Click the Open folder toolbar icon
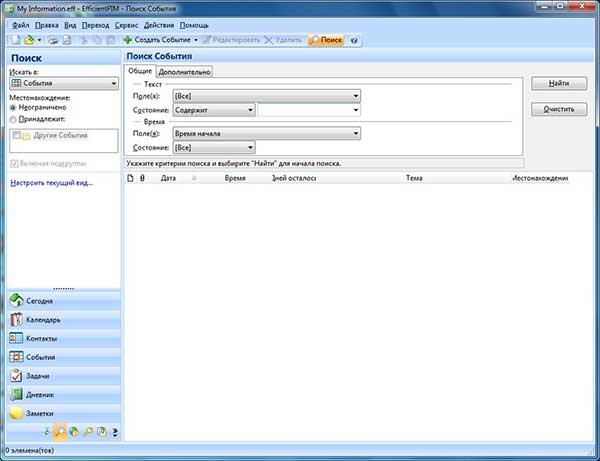The height and width of the screenshot is (461, 600). point(29,40)
